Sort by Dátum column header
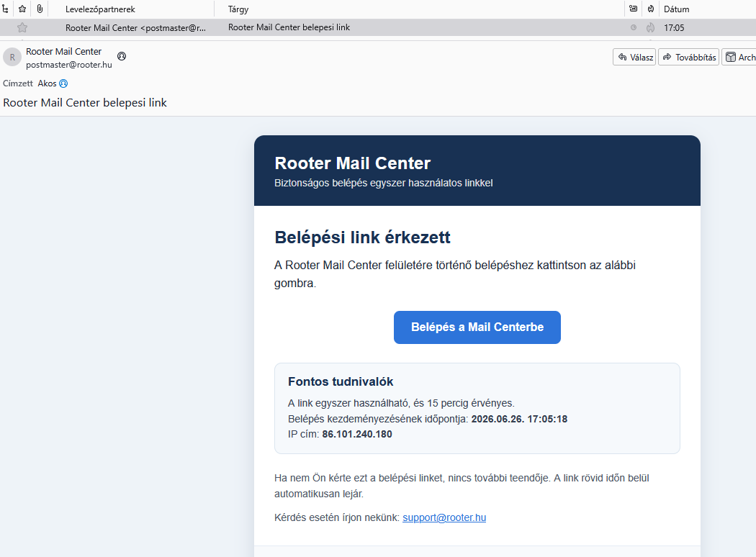This screenshot has height=557, width=756. pos(677,9)
